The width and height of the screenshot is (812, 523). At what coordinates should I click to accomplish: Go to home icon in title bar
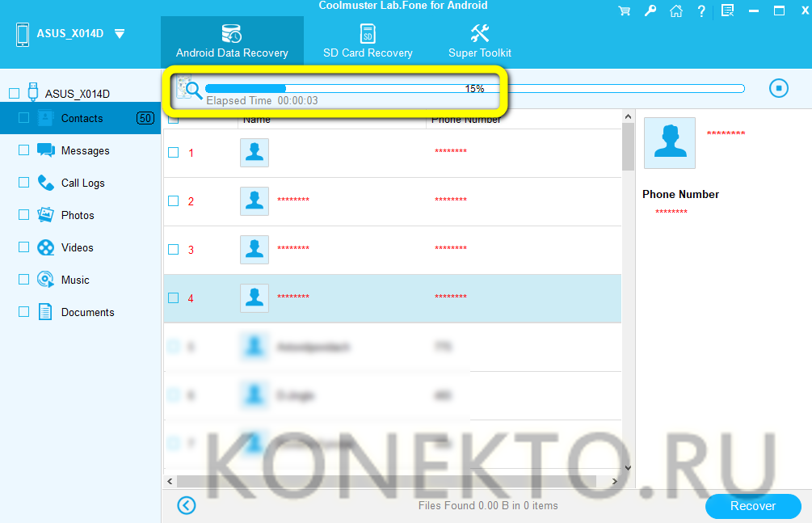675,11
